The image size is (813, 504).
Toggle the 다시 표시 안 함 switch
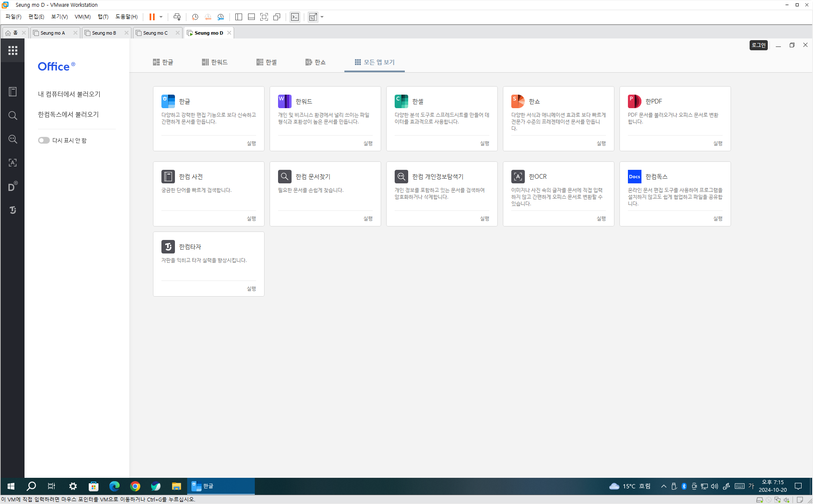point(44,140)
